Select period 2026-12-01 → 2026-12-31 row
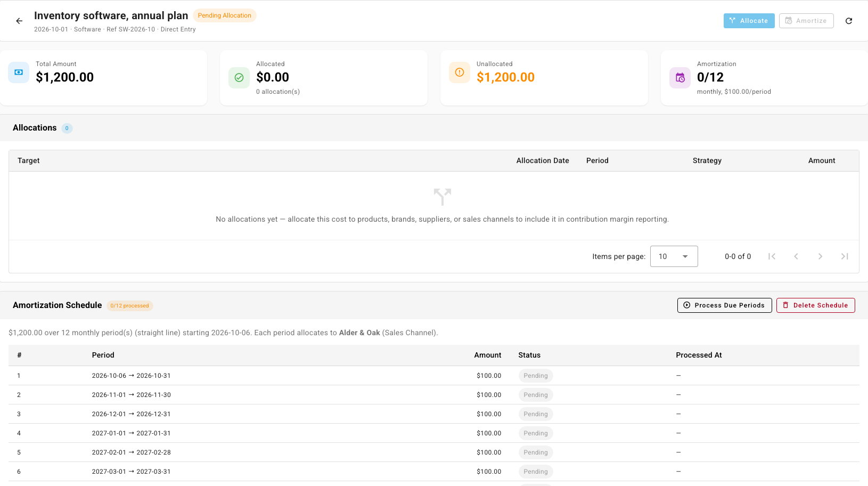Image resolution: width=868 pixels, height=486 pixels. 434,414
